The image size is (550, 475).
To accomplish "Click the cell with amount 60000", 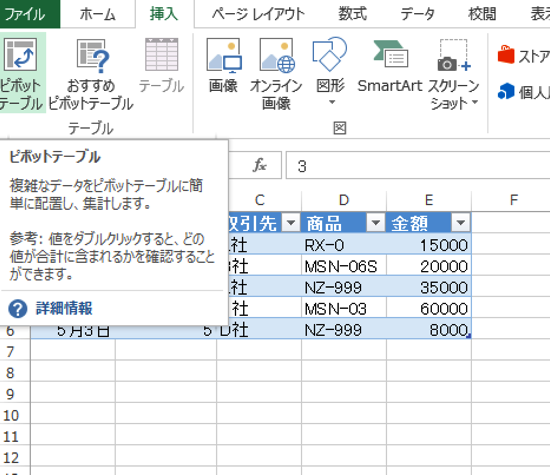I will [x=429, y=308].
